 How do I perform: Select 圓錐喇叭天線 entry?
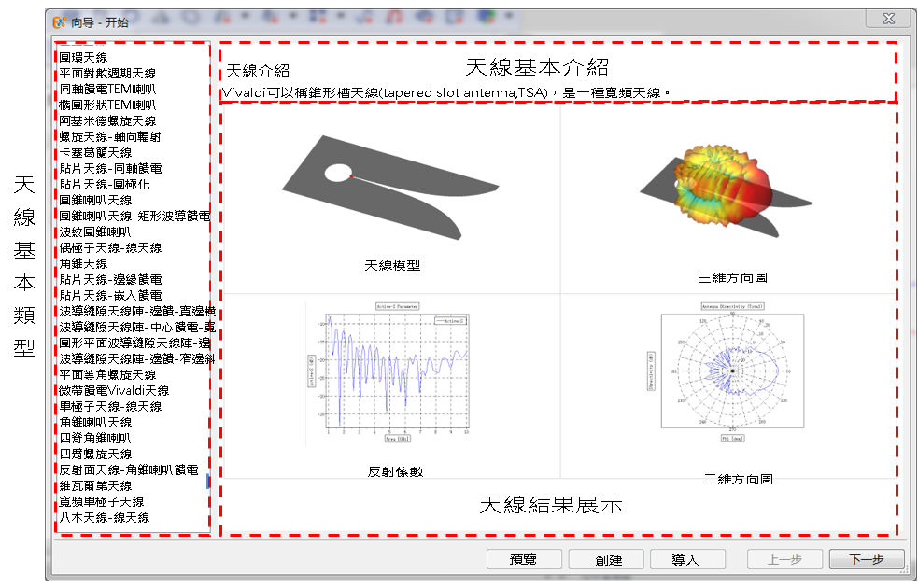pos(95,200)
